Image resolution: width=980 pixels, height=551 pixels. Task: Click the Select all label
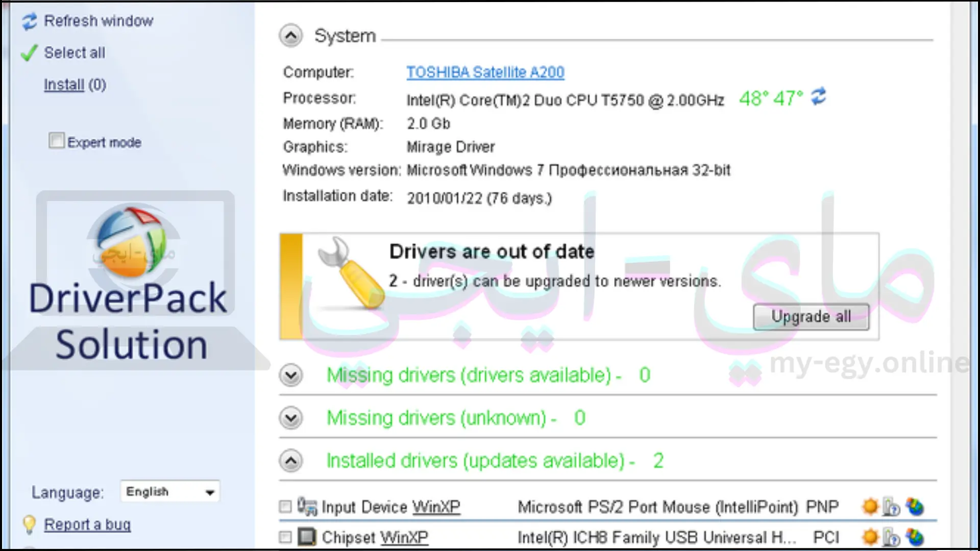coord(75,53)
